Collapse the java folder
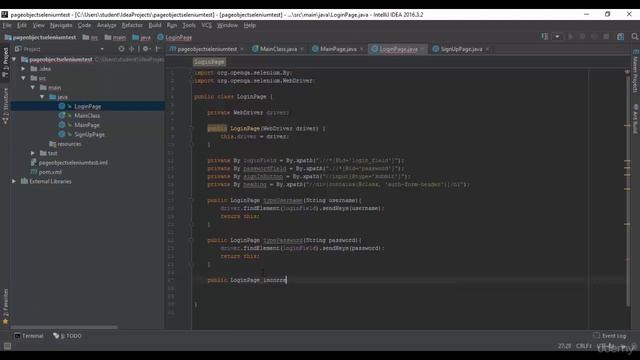This screenshot has width=640, height=360. tap(42, 97)
